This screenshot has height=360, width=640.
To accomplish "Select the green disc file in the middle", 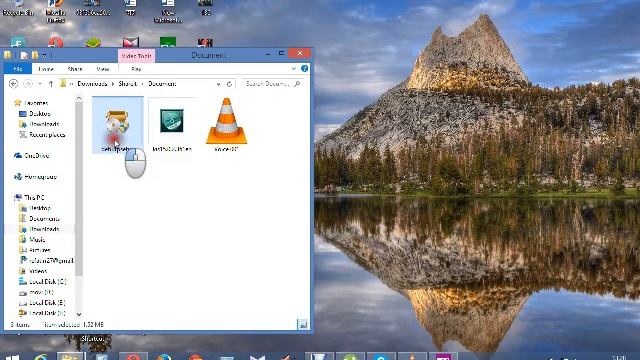I will pos(171,121).
